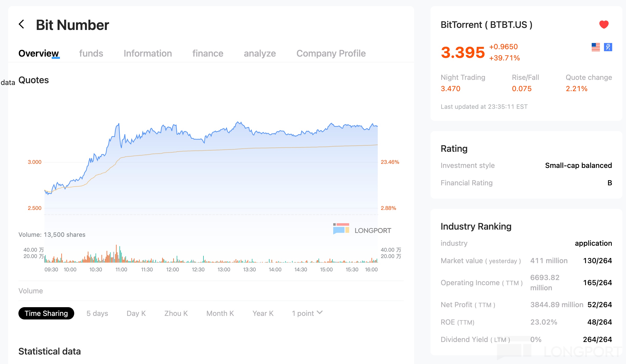Click the Operating Income rank 165/264
Screen dimensions: 626x364
click(x=597, y=283)
